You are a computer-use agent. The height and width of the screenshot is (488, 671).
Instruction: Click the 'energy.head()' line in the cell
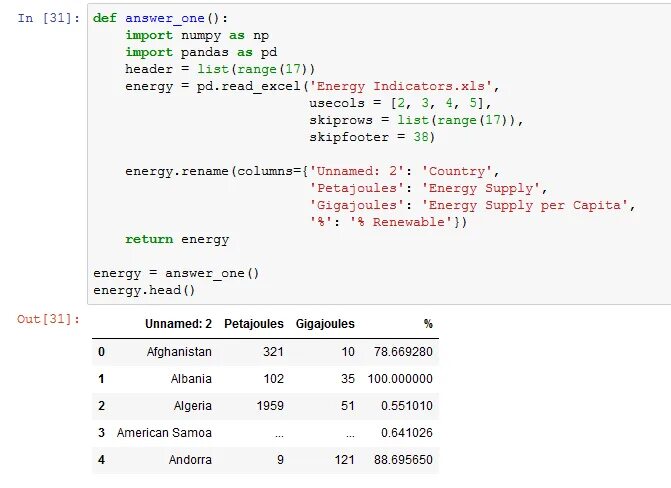click(x=144, y=290)
